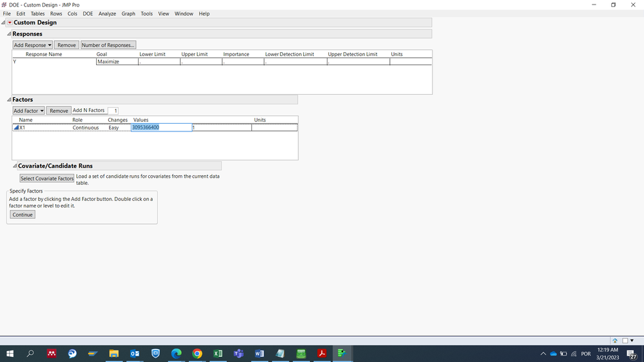Click Number of Responses button
The height and width of the screenshot is (362, 644).
click(x=108, y=45)
